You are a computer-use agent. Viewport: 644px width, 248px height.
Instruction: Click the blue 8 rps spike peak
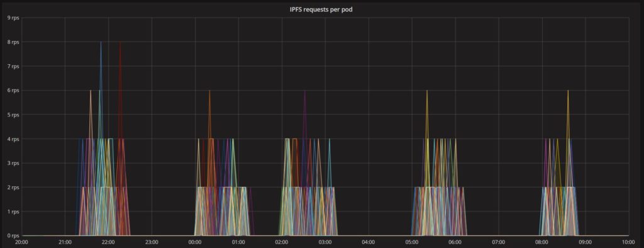101,42
